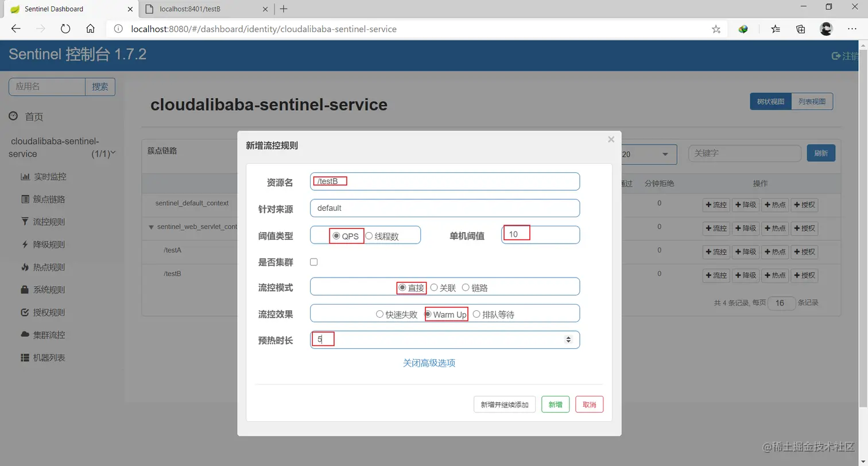The image size is (868, 466).
Task: Select the 关联 flow mode radio
Action: pyautogui.click(x=434, y=287)
